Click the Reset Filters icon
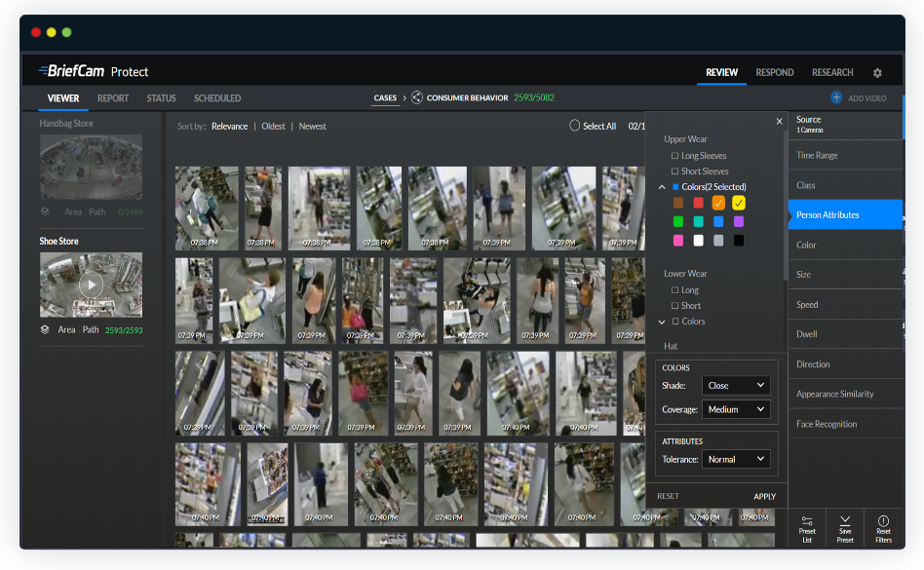Screen dimensions: 924x570 point(883,521)
